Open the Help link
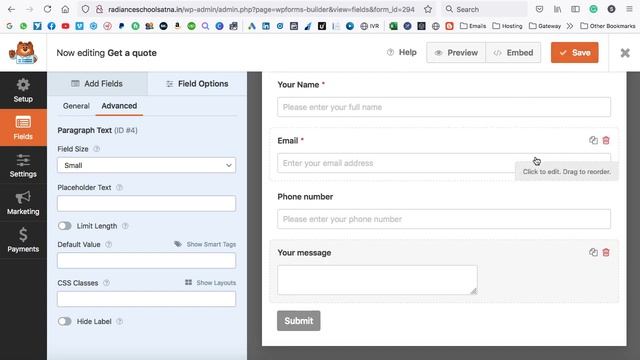640x360 pixels. [402, 52]
